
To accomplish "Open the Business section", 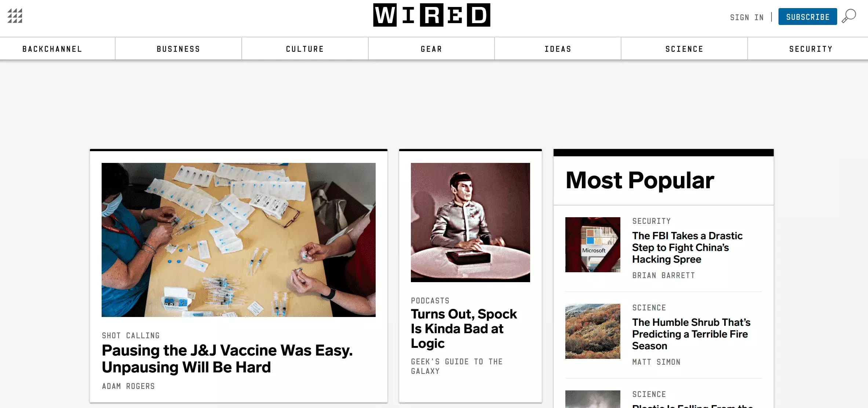I will pos(178,49).
